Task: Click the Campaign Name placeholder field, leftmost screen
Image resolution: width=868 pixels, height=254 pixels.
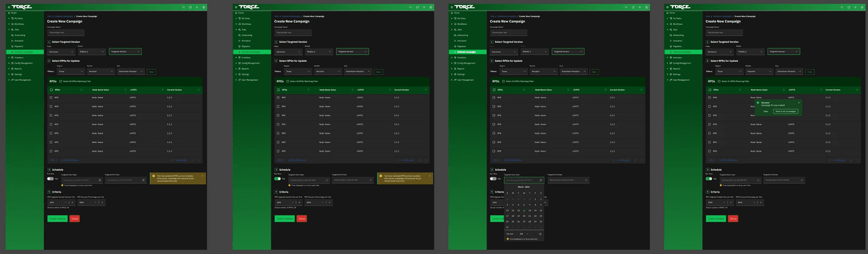Action: [x=66, y=33]
